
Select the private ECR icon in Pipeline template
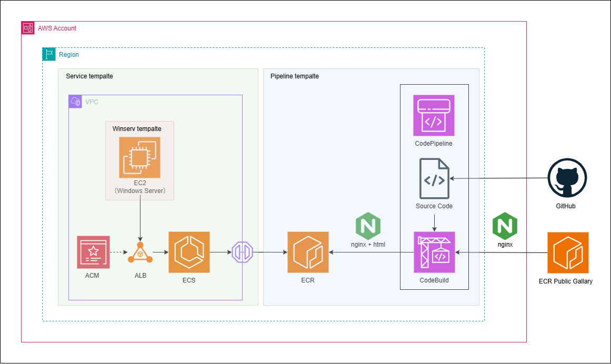pos(308,252)
